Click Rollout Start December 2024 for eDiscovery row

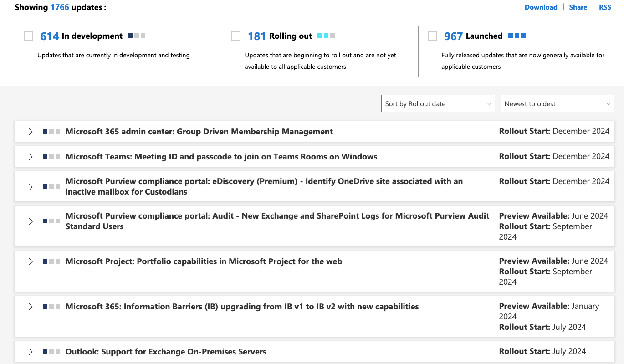tap(554, 181)
